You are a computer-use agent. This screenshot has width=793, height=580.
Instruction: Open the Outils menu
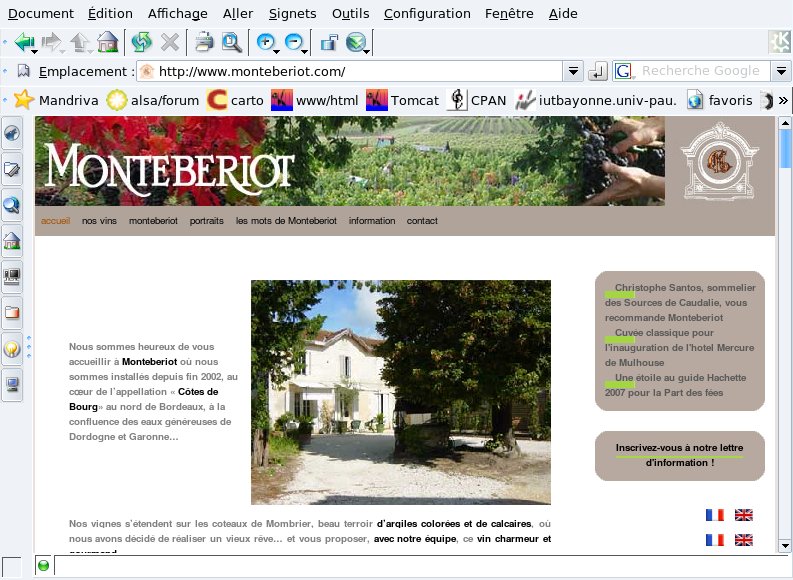(350, 14)
